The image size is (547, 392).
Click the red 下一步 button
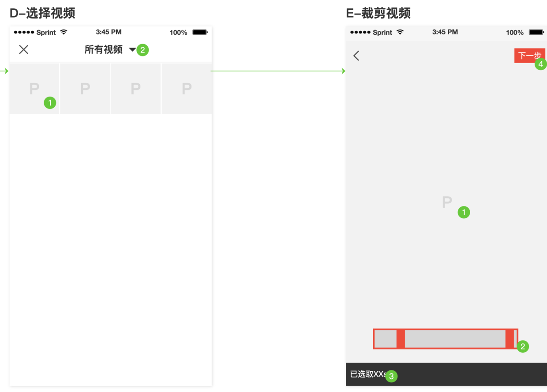[530, 56]
